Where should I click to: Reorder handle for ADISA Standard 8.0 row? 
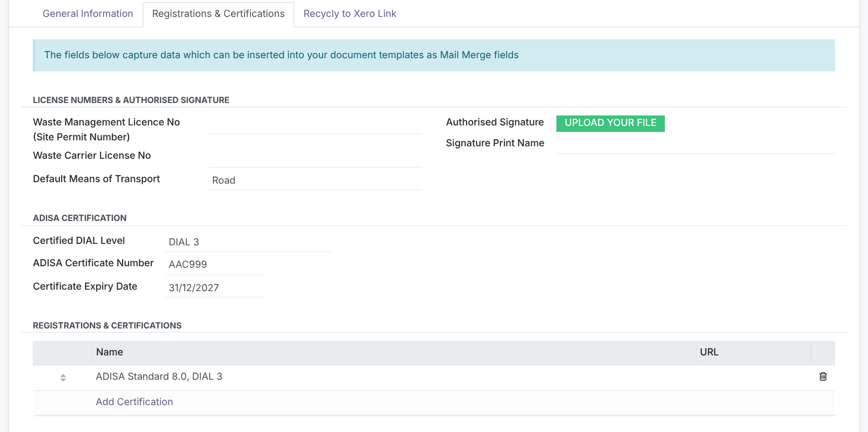[63, 378]
